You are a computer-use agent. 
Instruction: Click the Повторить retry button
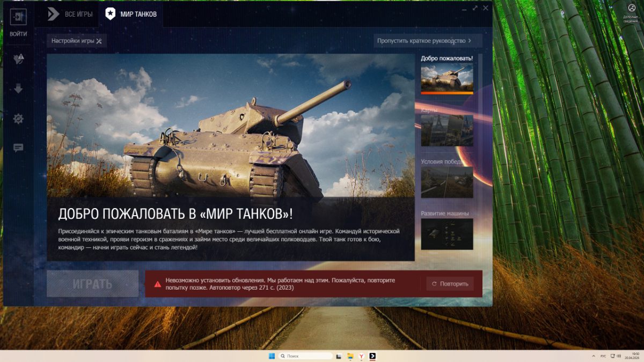(x=450, y=284)
